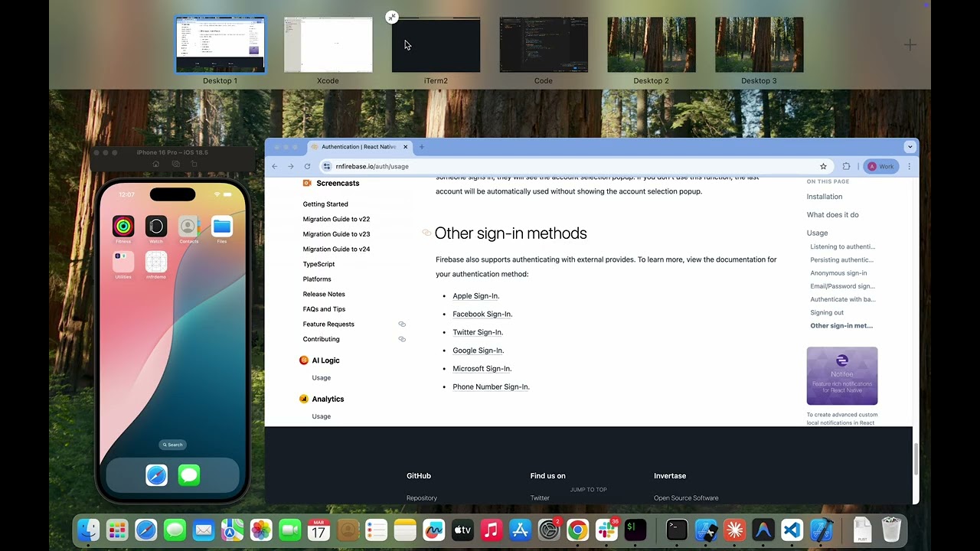The height and width of the screenshot is (551, 980).
Task: Open AI Logic section heading
Action: [325, 360]
